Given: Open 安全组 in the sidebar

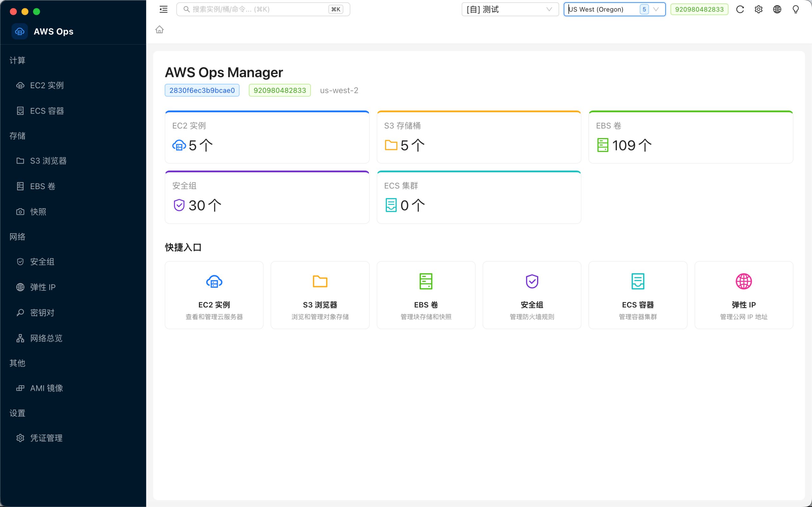Looking at the screenshot, I should (x=73, y=262).
